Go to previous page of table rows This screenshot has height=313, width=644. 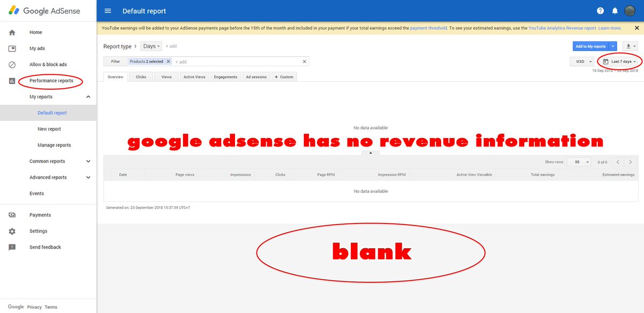click(618, 162)
